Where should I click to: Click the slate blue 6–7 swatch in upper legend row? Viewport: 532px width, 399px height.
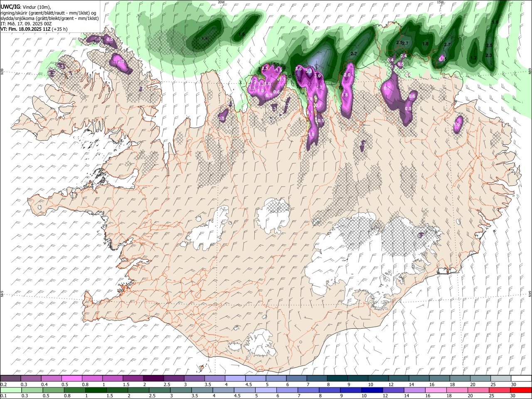point(296,378)
